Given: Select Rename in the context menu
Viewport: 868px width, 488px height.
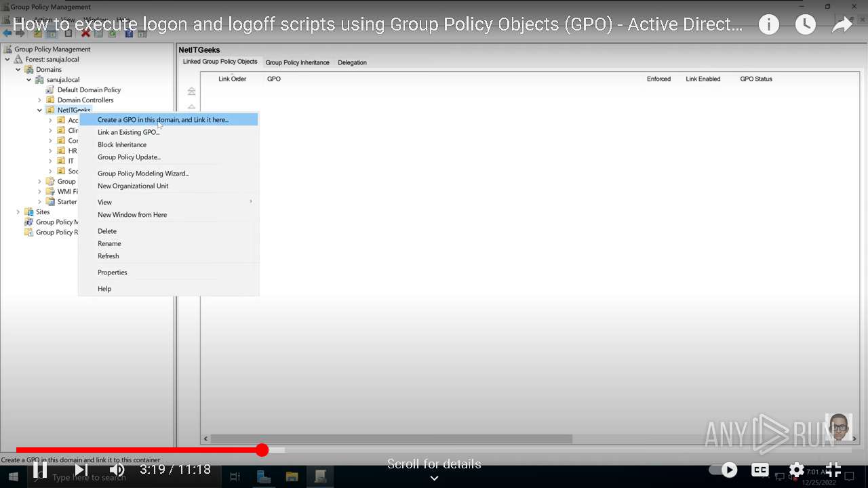Looking at the screenshot, I should tap(169, 243).
